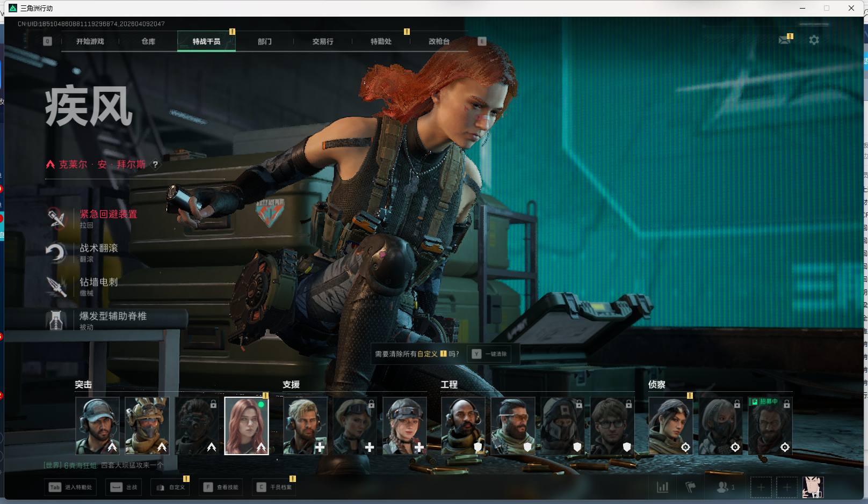The image size is (868, 504).
Task: Click the 钻墙电刺 skill name
Action: (99, 282)
